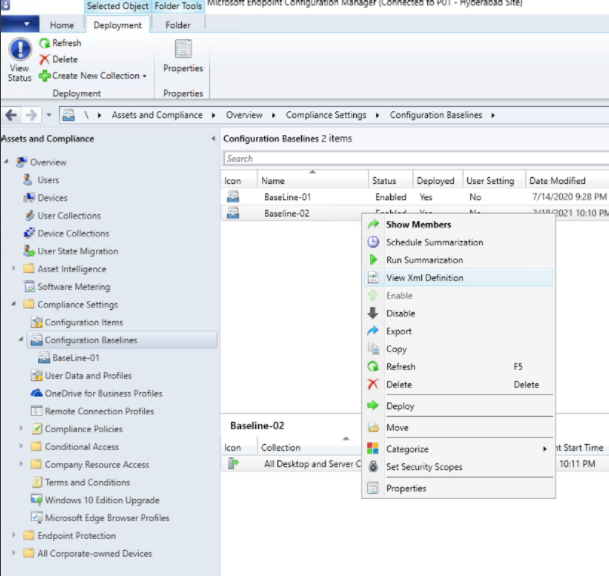Choose Deploy in the context menu

coord(458,406)
